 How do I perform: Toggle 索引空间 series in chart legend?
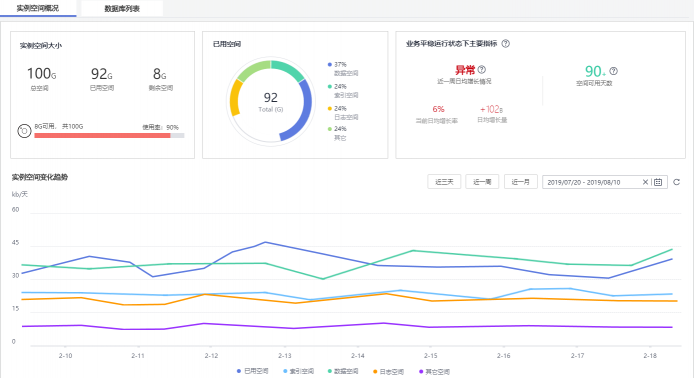tap(298, 371)
